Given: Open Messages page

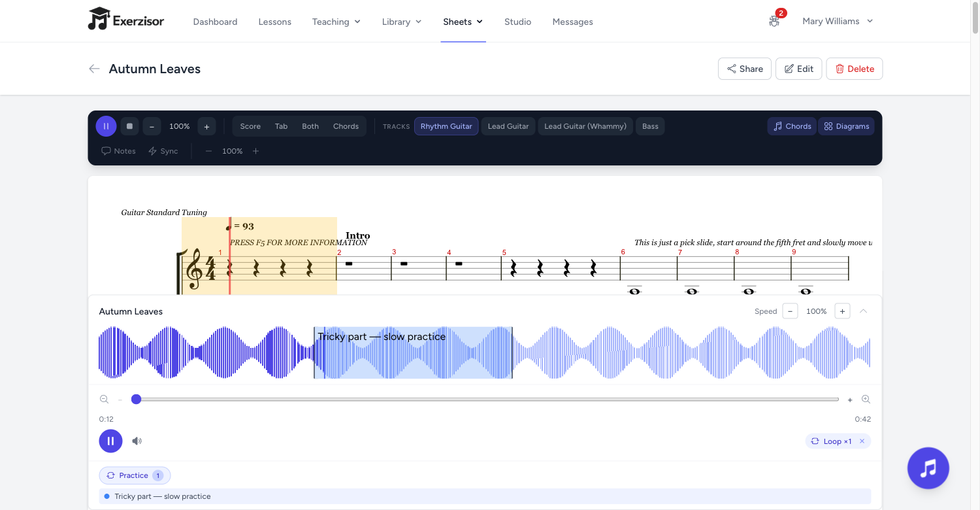Looking at the screenshot, I should [572, 22].
